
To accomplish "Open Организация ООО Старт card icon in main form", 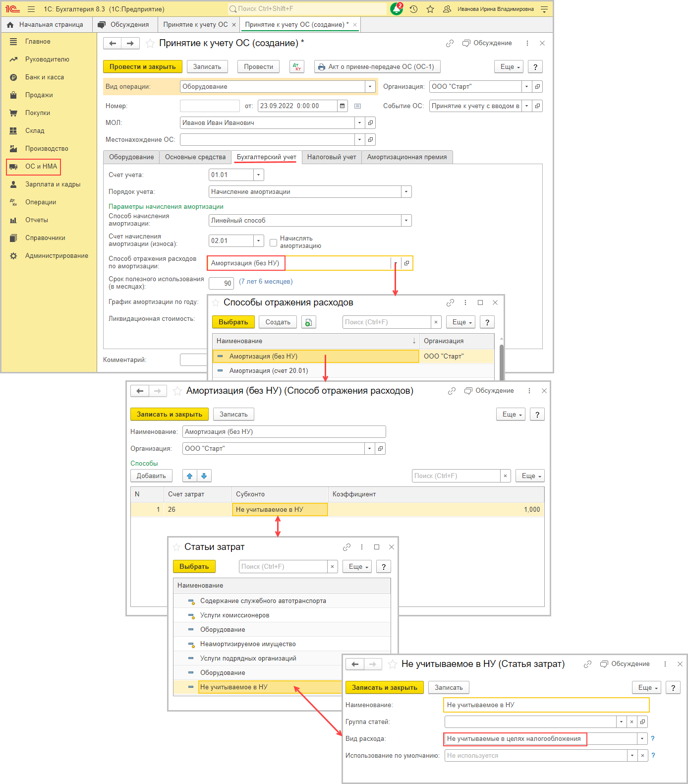I will 537,86.
